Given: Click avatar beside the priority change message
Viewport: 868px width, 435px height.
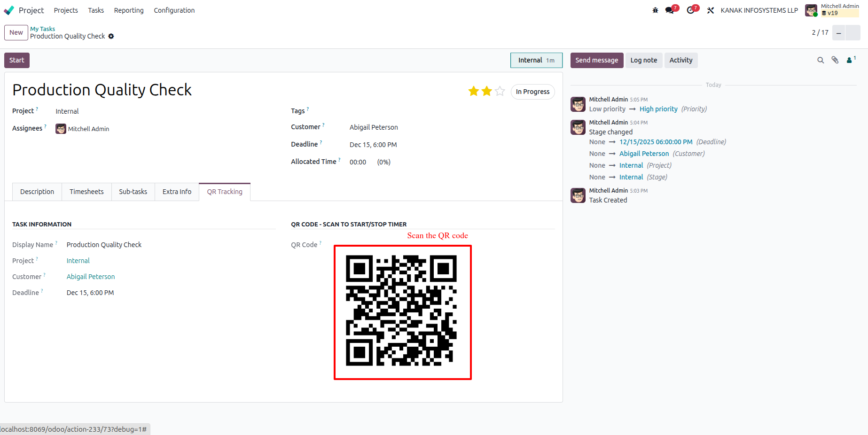Looking at the screenshot, I should tap(578, 104).
